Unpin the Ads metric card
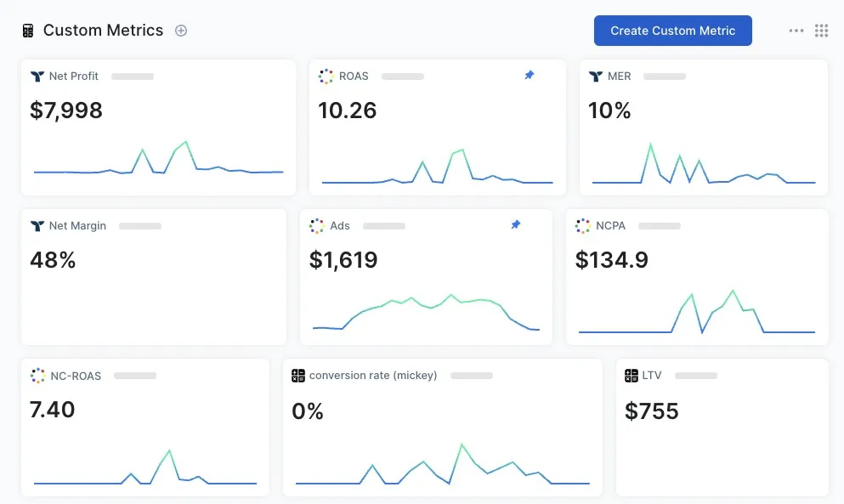Screen dimensions: 844x504 coord(516,224)
